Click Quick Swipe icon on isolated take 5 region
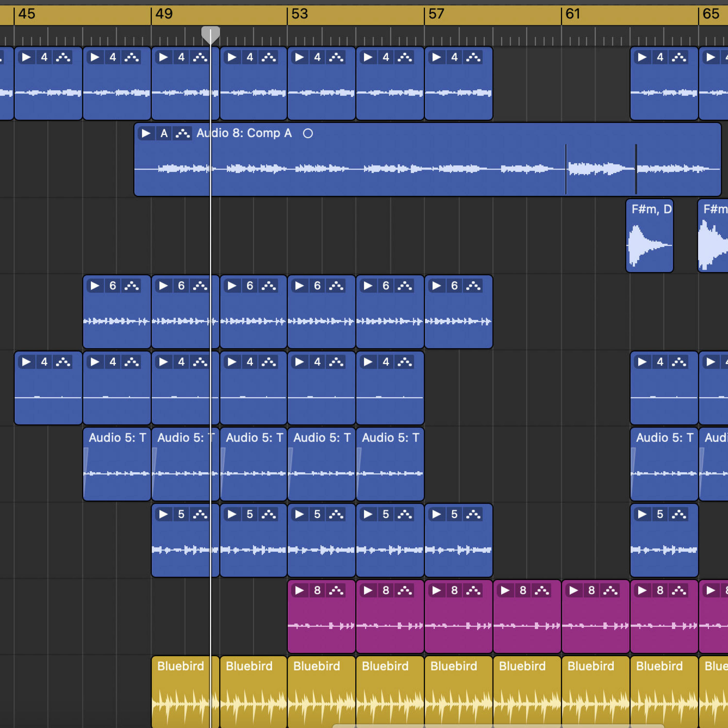This screenshot has width=728, height=728. tap(679, 514)
